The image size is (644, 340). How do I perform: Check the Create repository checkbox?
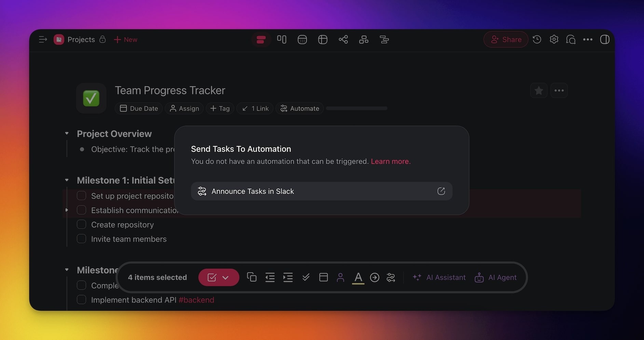pos(81,225)
